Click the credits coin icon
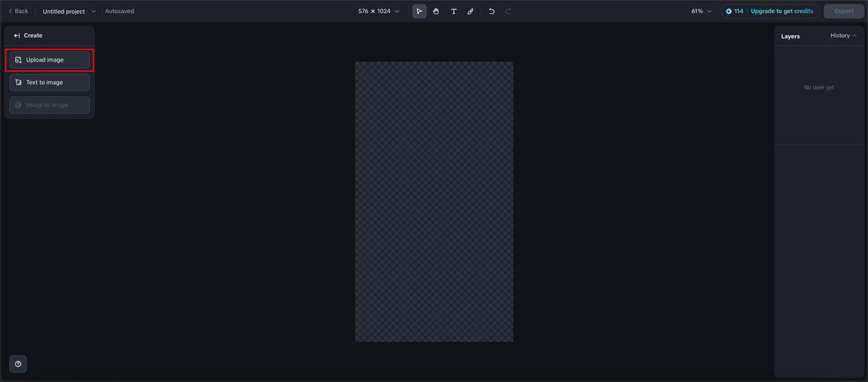The height and width of the screenshot is (382, 868). click(x=729, y=12)
